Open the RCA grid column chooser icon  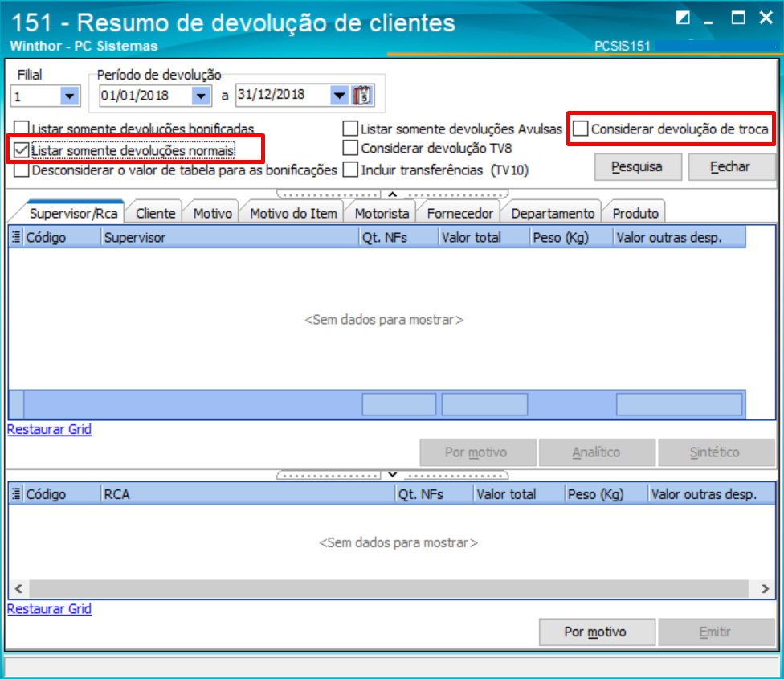17,494
